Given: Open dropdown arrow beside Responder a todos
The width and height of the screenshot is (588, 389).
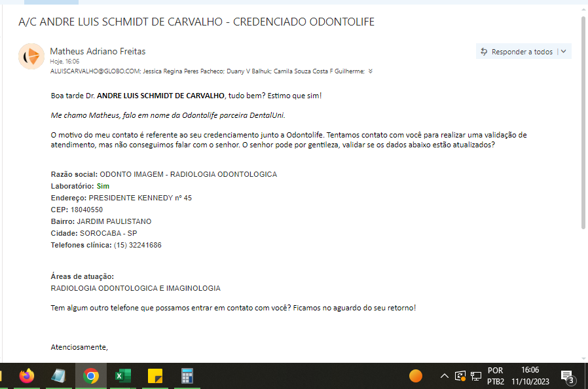Looking at the screenshot, I should (x=564, y=52).
